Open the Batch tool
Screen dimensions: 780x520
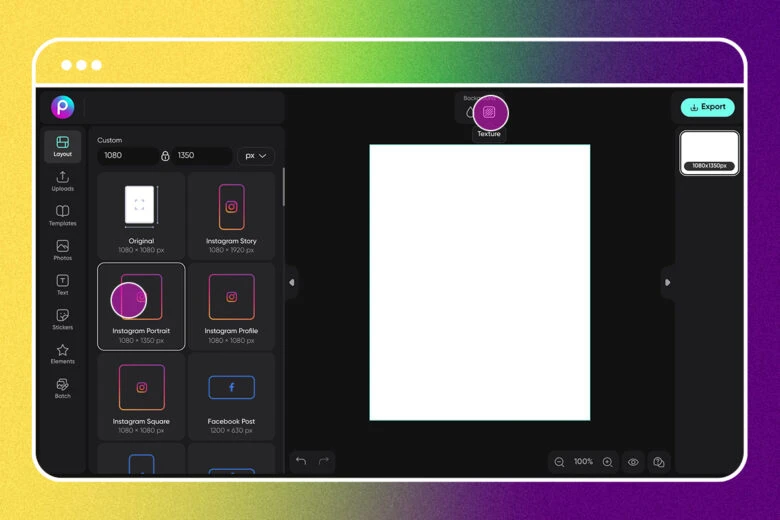coord(62,388)
